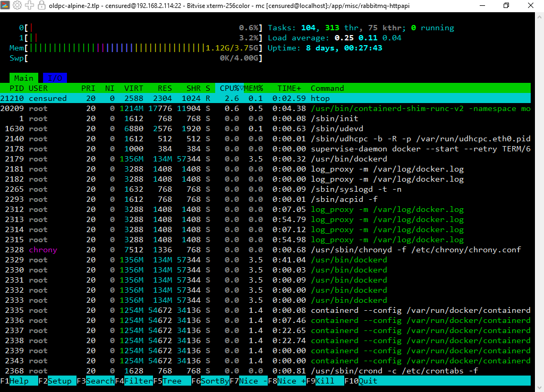Select the /sbin/udevd process row
The height and width of the screenshot is (392, 544).
coord(266,129)
